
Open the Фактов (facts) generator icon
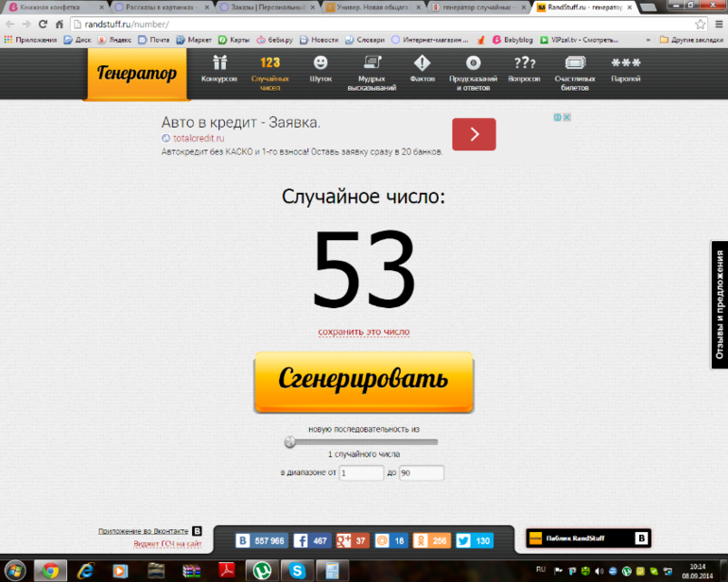tap(422, 63)
